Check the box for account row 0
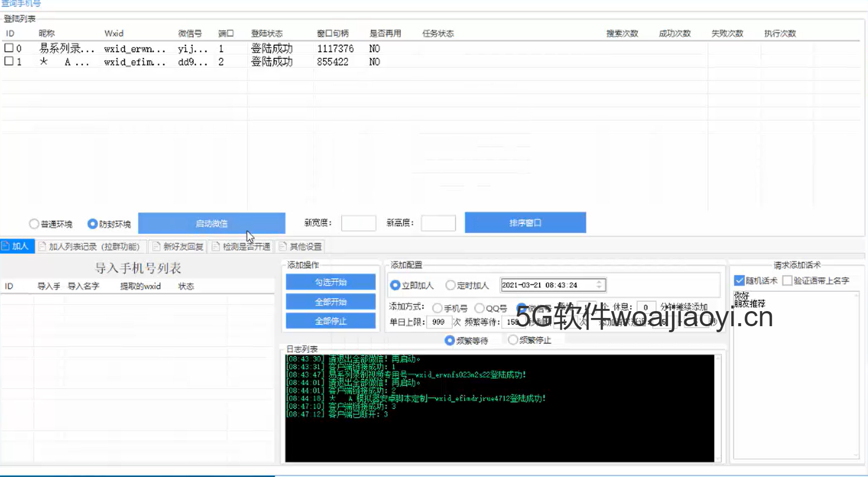Viewport: 868px width, 477px height. pyautogui.click(x=9, y=48)
